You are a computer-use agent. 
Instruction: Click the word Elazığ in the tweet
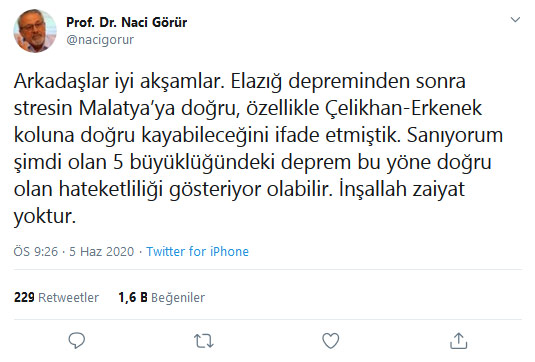[256, 82]
